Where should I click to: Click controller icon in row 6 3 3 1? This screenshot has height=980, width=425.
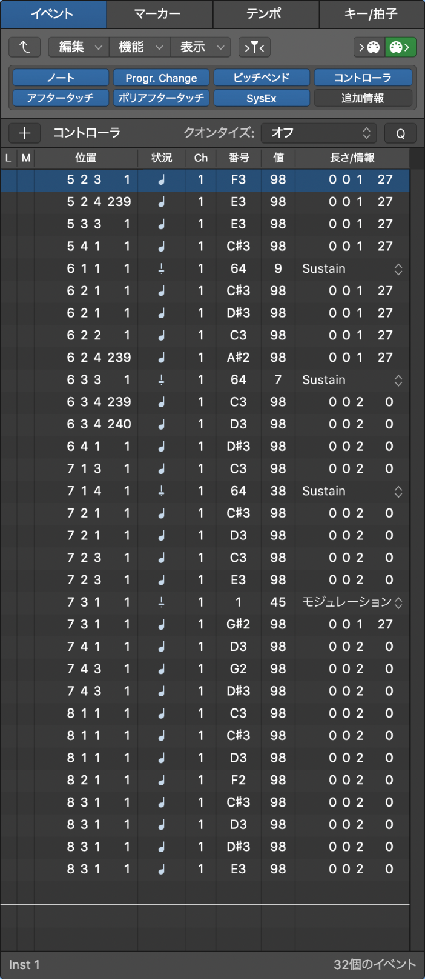[x=162, y=380]
